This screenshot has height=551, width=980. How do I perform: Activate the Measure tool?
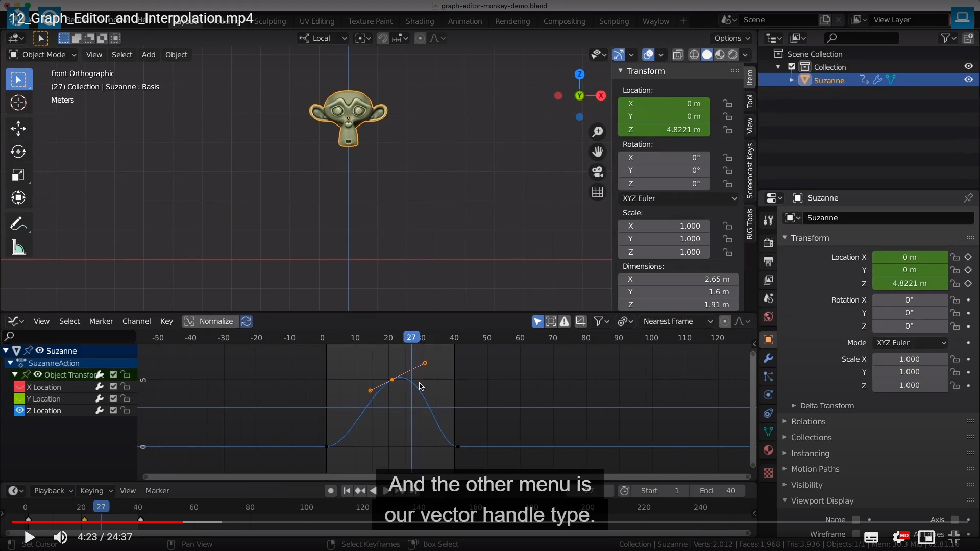(x=18, y=247)
